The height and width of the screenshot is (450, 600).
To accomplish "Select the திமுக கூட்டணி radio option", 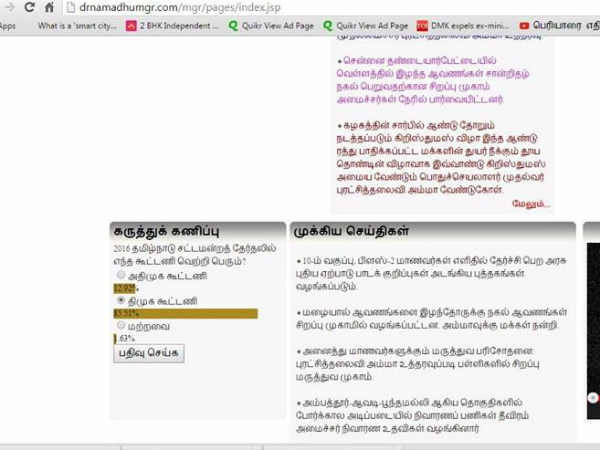I will (x=121, y=300).
